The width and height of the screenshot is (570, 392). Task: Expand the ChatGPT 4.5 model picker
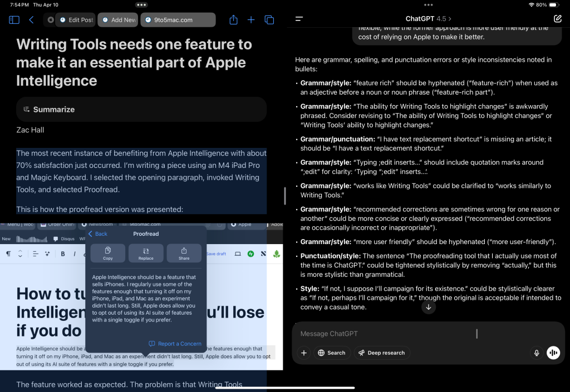(x=428, y=19)
